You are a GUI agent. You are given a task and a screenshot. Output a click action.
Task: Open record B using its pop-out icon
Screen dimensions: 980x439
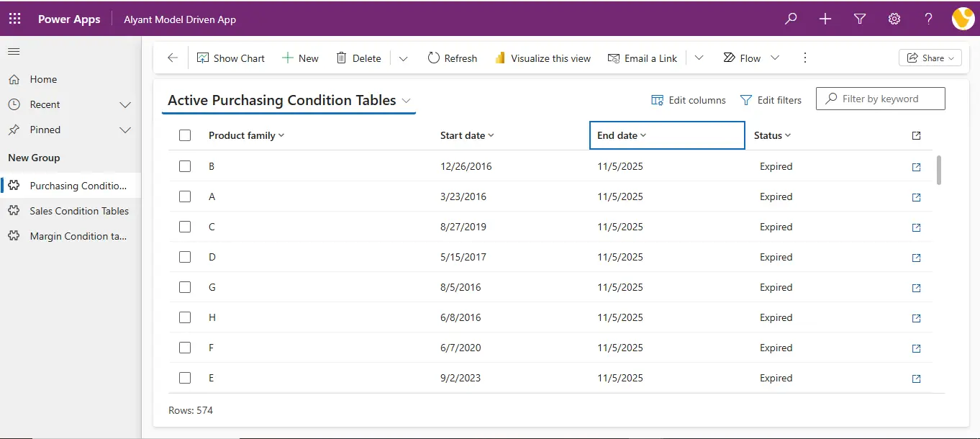point(916,167)
